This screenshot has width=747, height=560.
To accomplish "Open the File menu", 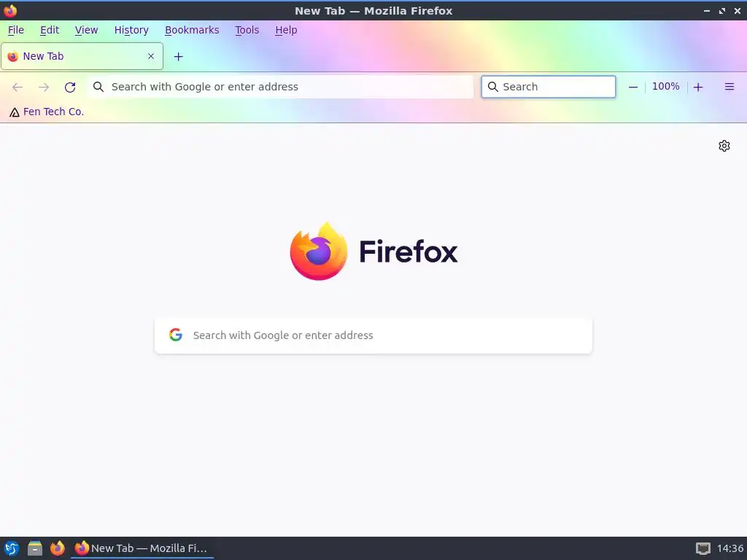I will tap(16, 30).
